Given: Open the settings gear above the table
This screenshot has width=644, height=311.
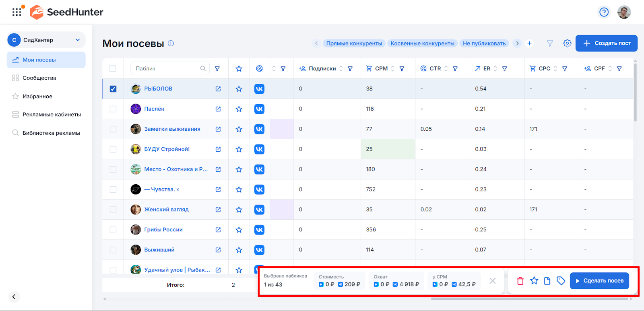Looking at the screenshot, I should pyautogui.click(x=567, y=43).
